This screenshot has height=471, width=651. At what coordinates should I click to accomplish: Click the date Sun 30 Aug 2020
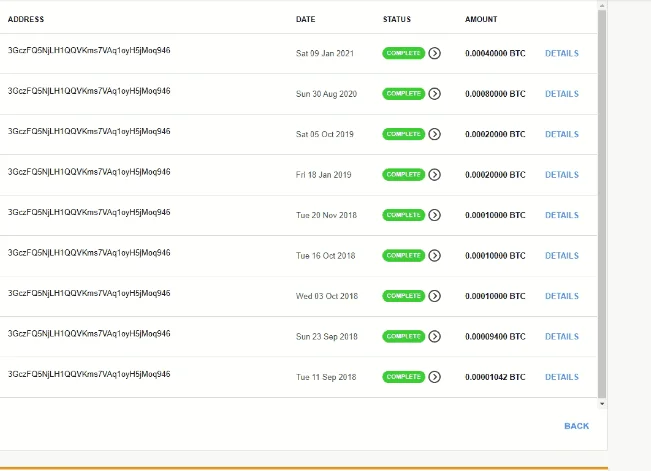326,94
